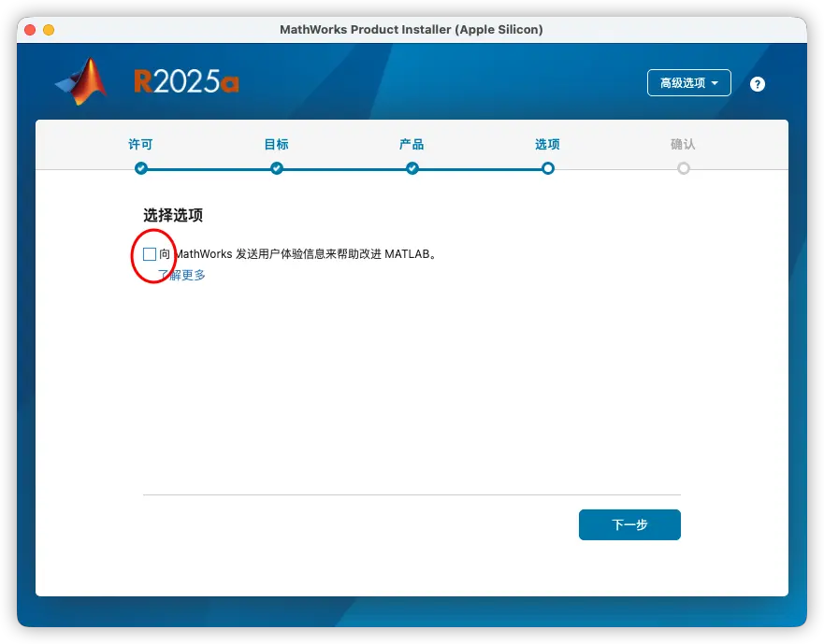824x644 pixels.
Task: Click the inactive 确认 step circle
Action: (x=684, y=168)
